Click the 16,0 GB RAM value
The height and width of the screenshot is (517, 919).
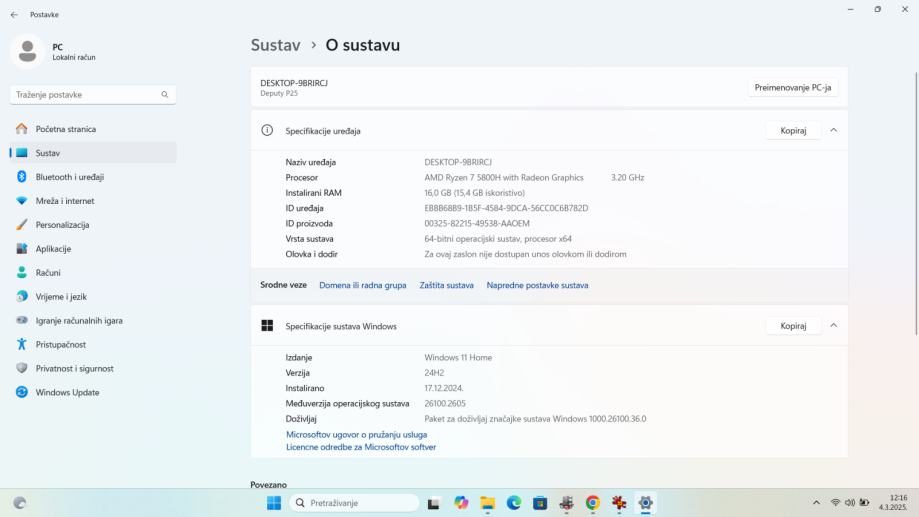pos(474,193)
